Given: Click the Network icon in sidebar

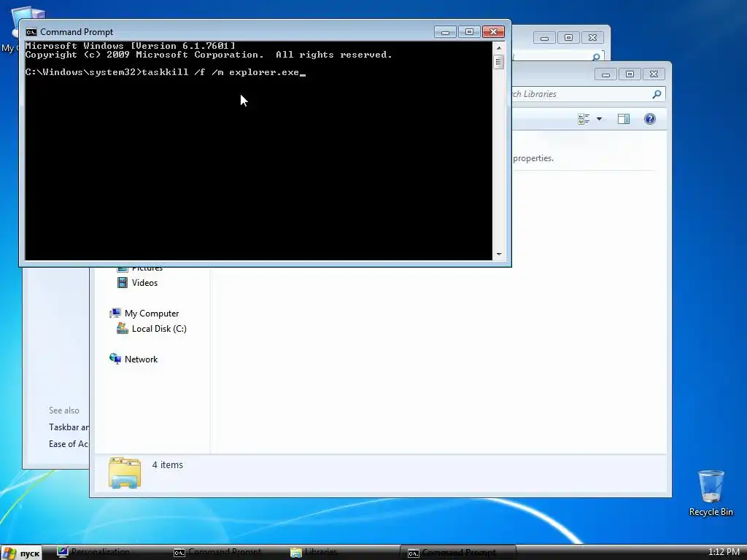Looking at the screenshot, I should [x=115, y=359].
